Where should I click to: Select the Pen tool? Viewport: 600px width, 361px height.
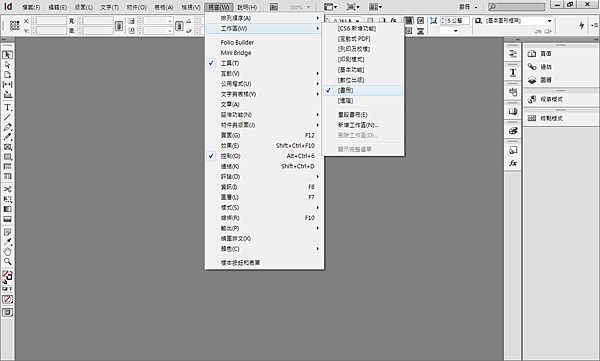point(7,127)
